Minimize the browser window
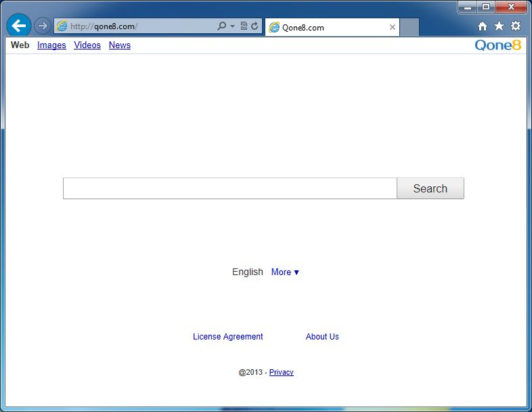This screenshot has height=412, width=532. coord(468,7)
